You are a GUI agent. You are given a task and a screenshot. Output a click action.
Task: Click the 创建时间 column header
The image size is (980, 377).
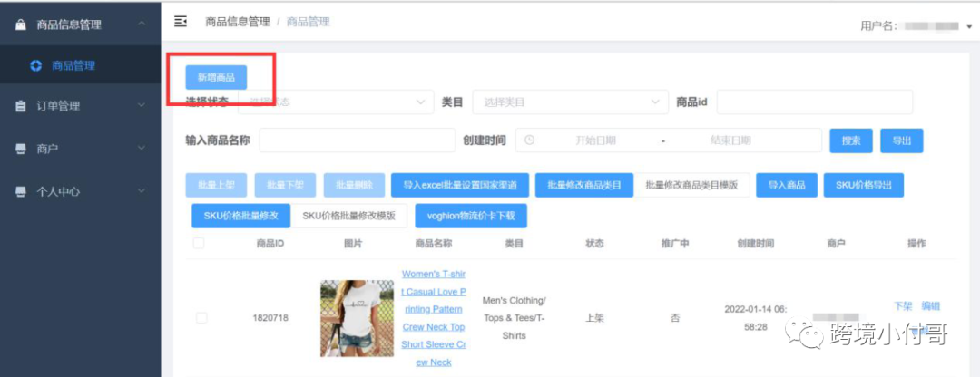[x=755, y=244]
